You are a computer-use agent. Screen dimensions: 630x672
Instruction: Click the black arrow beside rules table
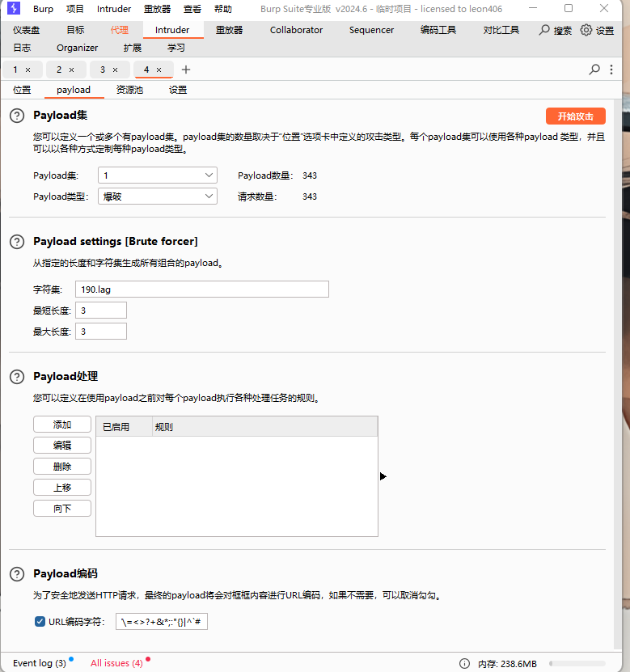(x=383, y=476)
